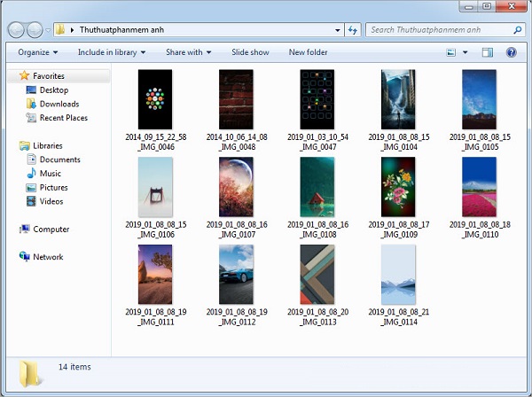Open Desktop in Favorites sidebar
This screenshot has height=397, width=532.
tap(53, 90)
